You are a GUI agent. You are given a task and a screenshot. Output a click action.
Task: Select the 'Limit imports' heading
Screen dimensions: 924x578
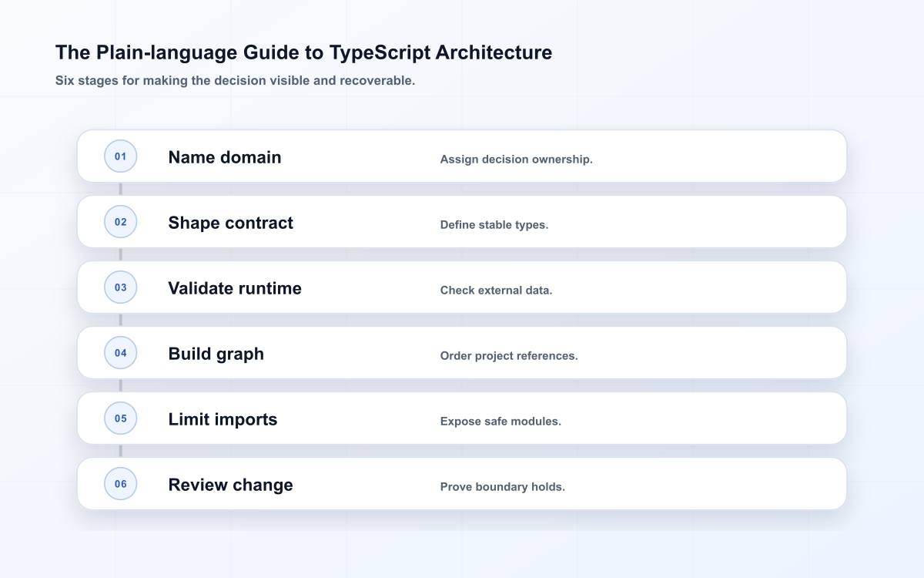pyautogui.click(x=223, y=419)
